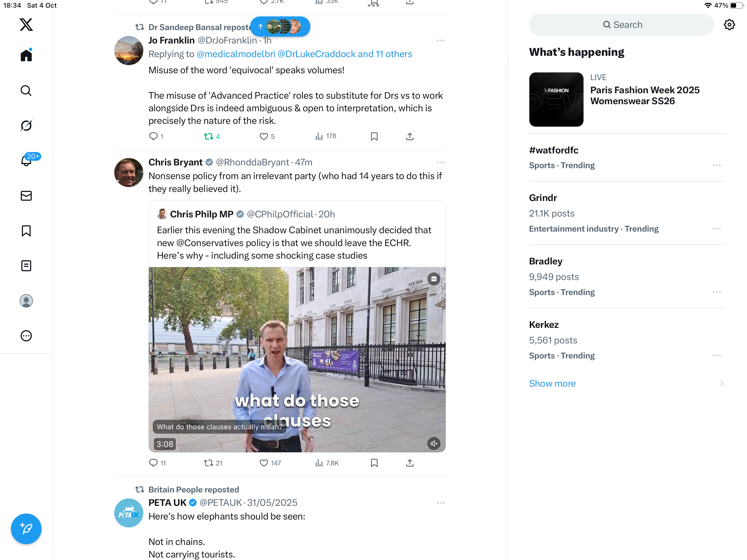Click new posts pill with avatars
Image resolution: width=747 pixels, height=560 pixels.
point(280,27)
